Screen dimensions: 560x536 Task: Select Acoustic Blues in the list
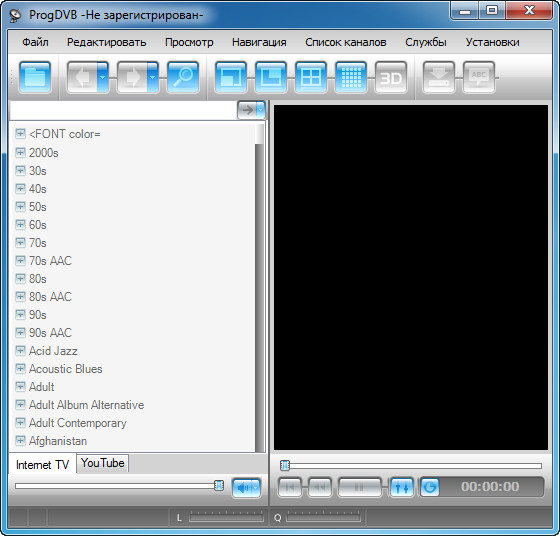coord(66,369)
